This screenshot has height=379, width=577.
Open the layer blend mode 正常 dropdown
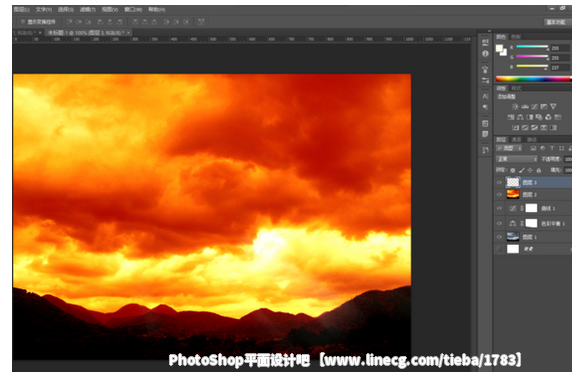(517, 159)
